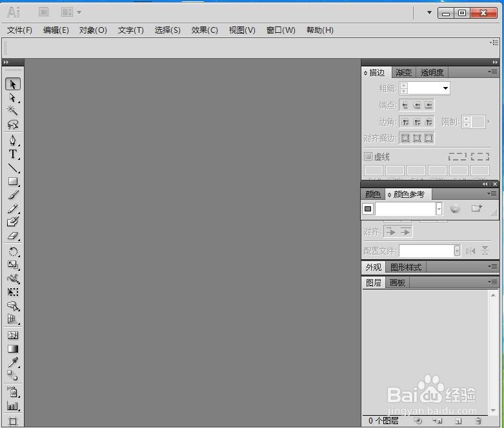Select the Rectangle tool
The width and height of the screenshot is (504, 428).
tap(13, 181)
